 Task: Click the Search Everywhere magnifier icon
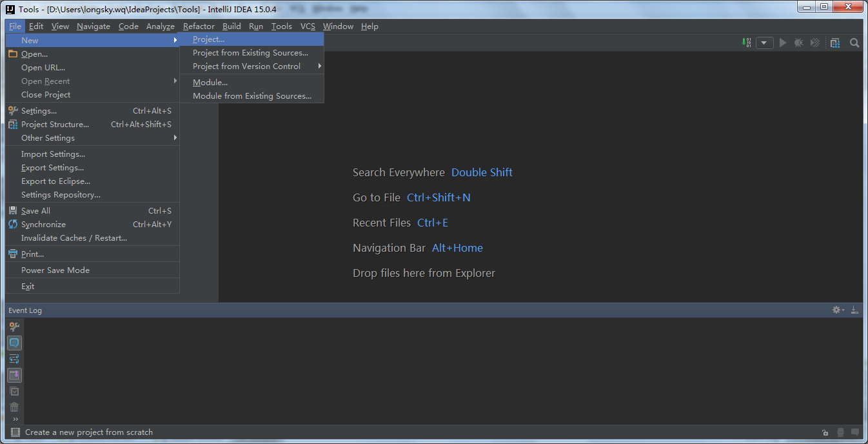pyautogui.click(x=854, y=43)
